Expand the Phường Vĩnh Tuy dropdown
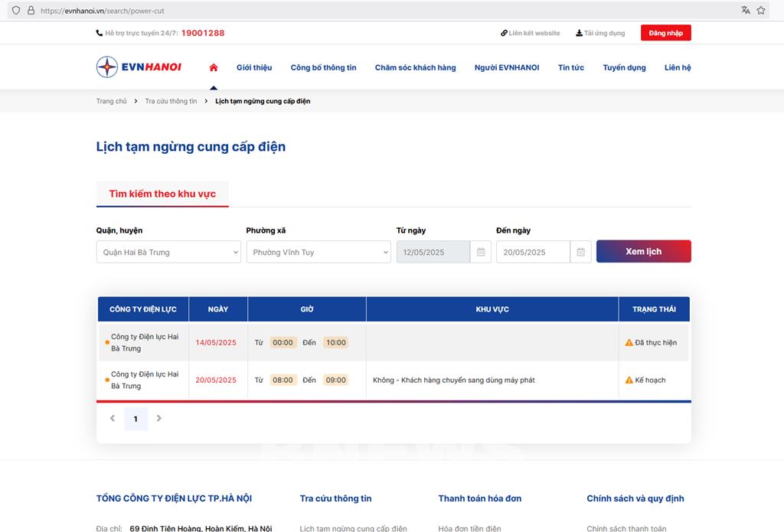The image size is (784, 532). click(318, 252)
